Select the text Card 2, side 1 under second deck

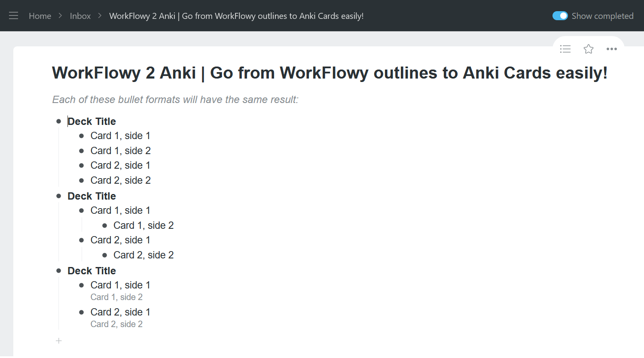pos(120,240)
